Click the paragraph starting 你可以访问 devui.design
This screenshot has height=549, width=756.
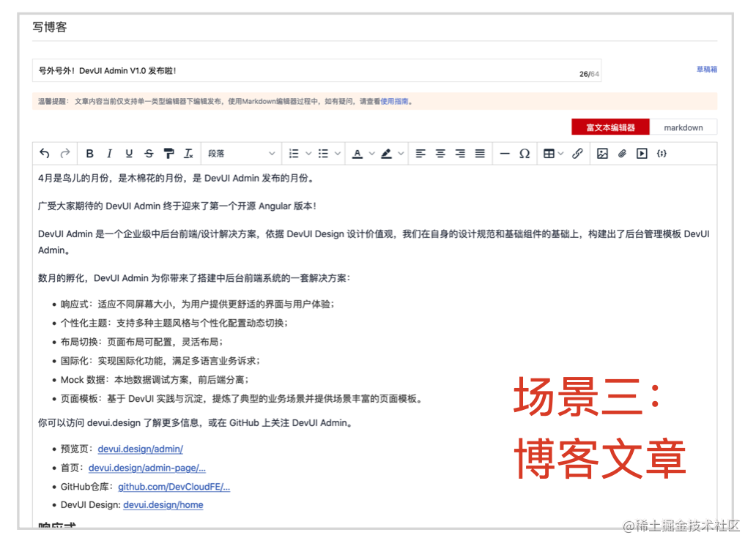196,423
